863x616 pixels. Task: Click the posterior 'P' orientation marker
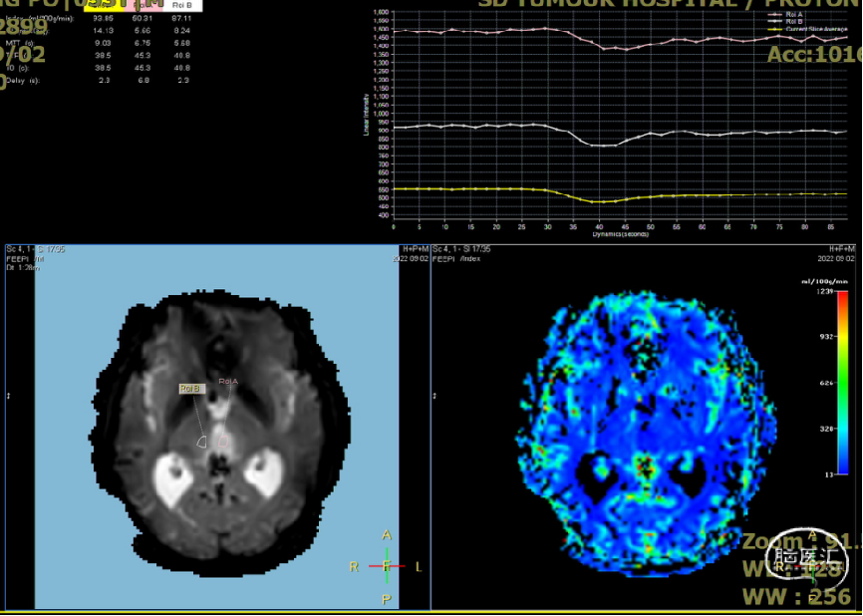tap(387, 598)
